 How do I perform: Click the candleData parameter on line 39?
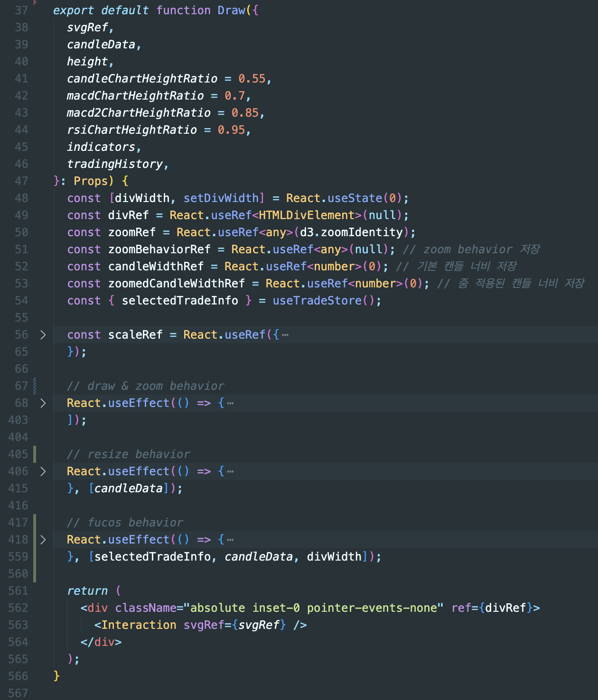point(101,45)
